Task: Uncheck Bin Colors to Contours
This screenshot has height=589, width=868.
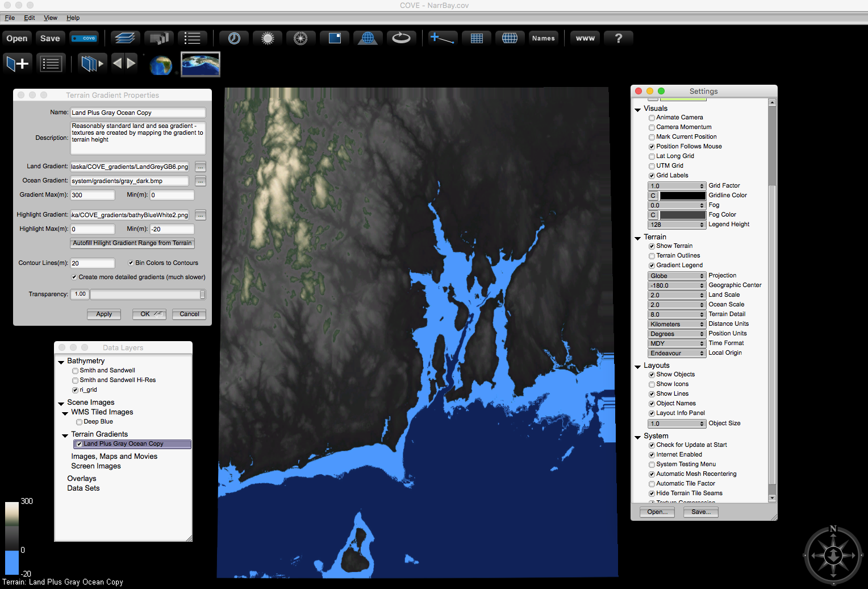Action: (131, 263)
